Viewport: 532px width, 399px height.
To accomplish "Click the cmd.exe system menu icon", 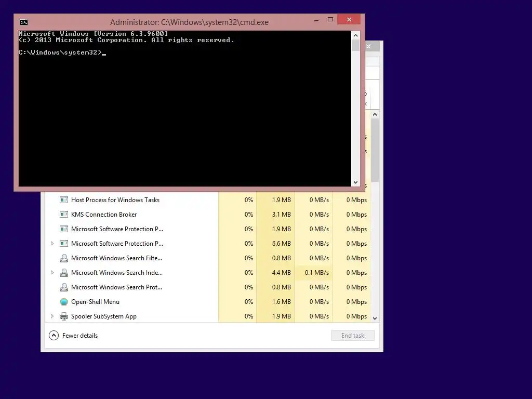I will [24, 22].
